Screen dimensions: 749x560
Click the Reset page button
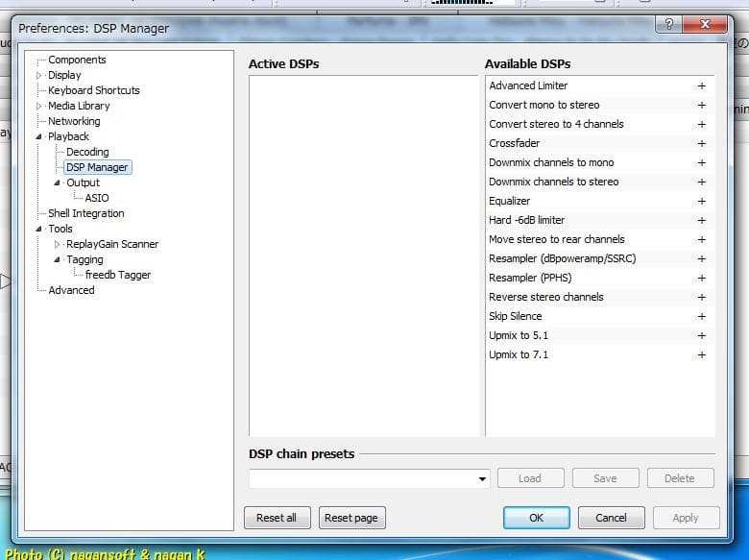click(351, 518)
